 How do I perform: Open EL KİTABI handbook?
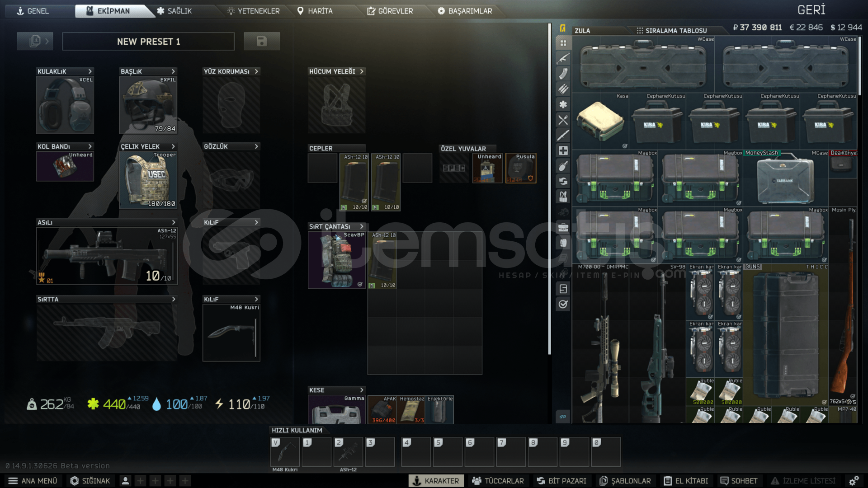[686, 481]
